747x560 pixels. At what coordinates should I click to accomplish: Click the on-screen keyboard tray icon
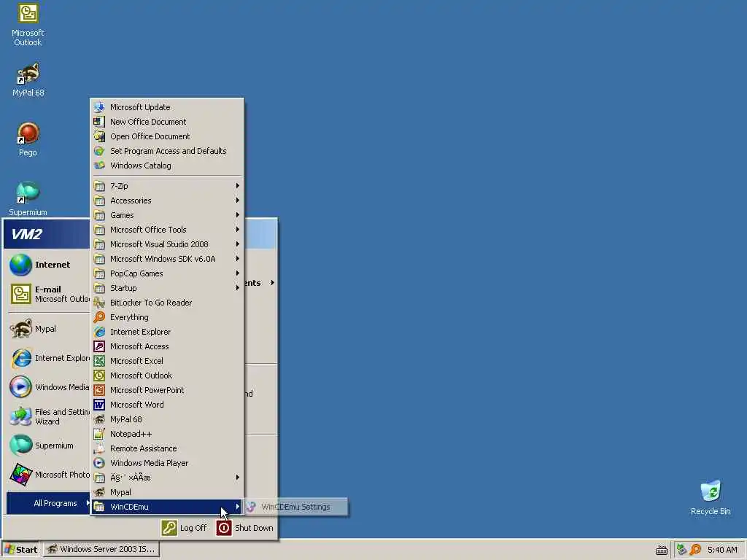(661, 550)
